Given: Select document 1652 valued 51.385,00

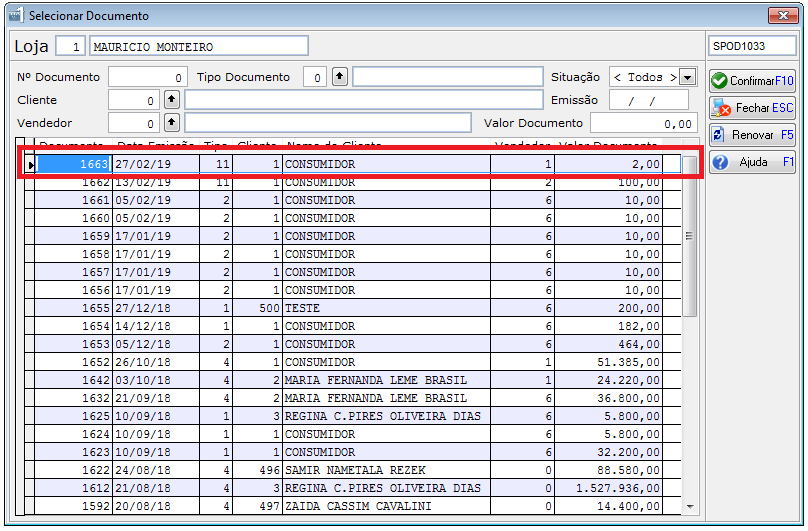Looking at the screenshot, I should pos(353,362).
